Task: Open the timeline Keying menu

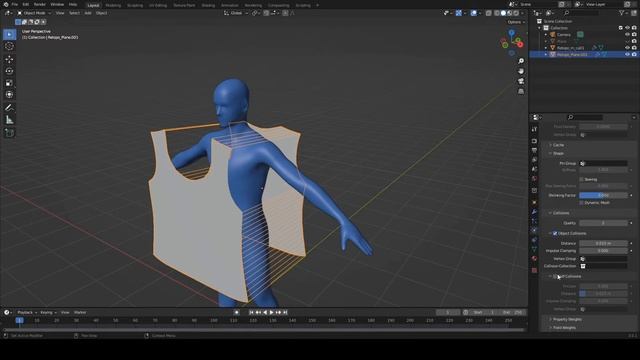Action: pos(48,312)
